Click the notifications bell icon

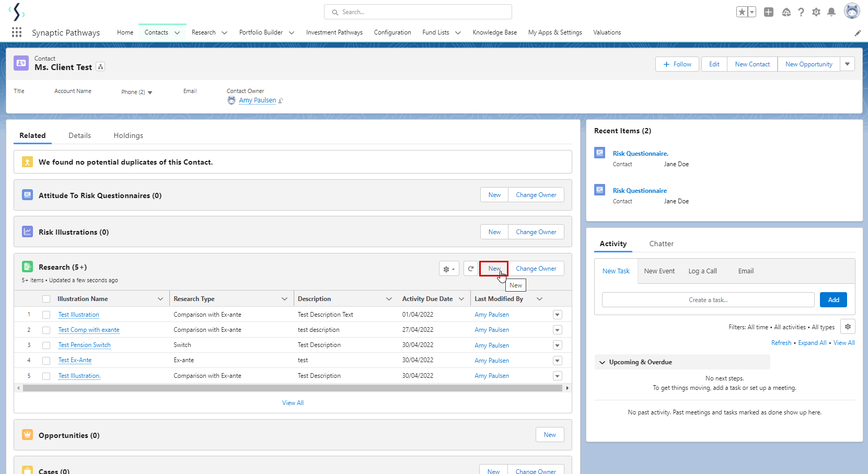pos(831,12)
